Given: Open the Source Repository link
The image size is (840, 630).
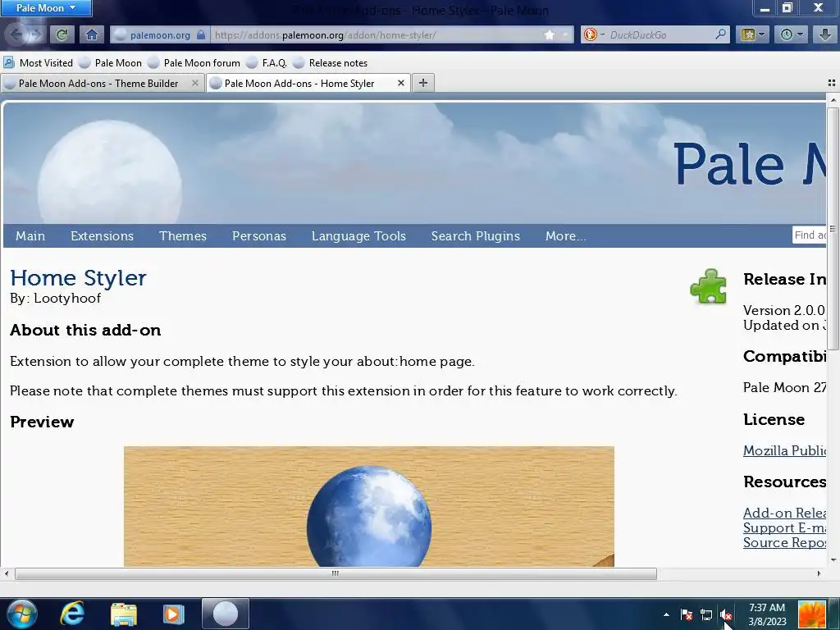Looking at the screenshot, I should 784,543.
